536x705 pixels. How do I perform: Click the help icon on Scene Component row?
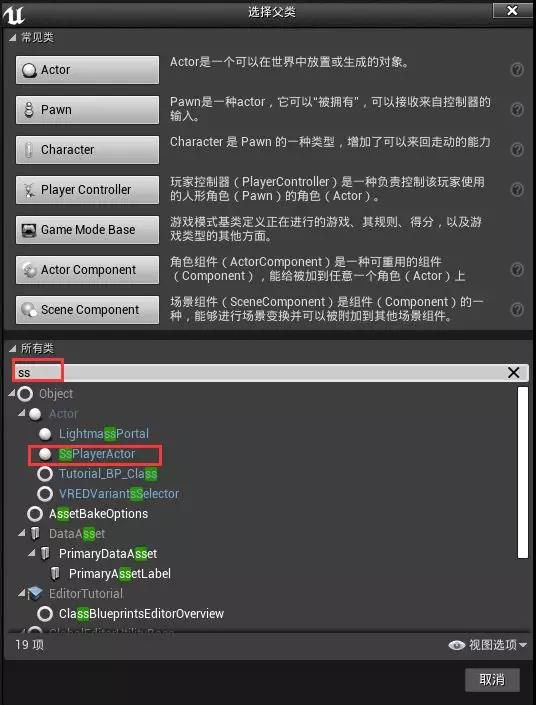[517, 309]
